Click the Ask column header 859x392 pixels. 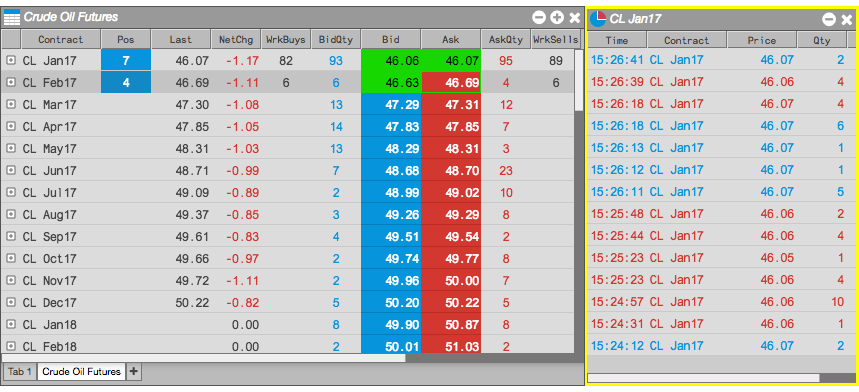(451, 39)
